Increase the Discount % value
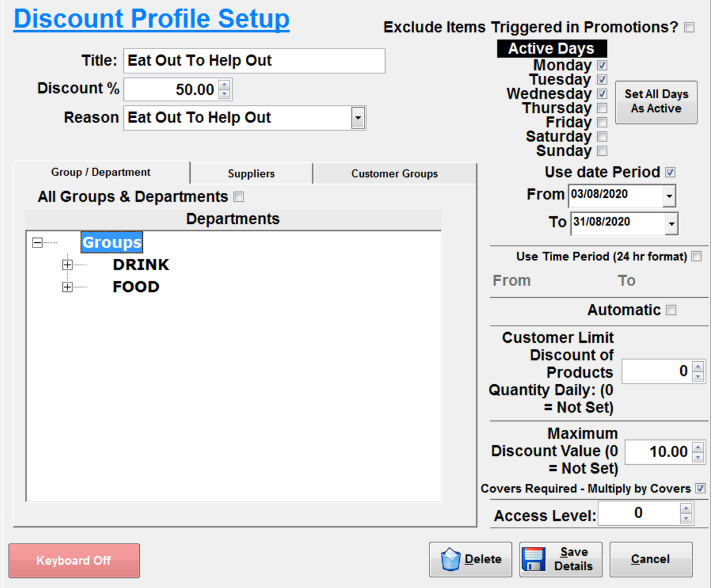The image size is (711, 588). [x=224, y=85]
